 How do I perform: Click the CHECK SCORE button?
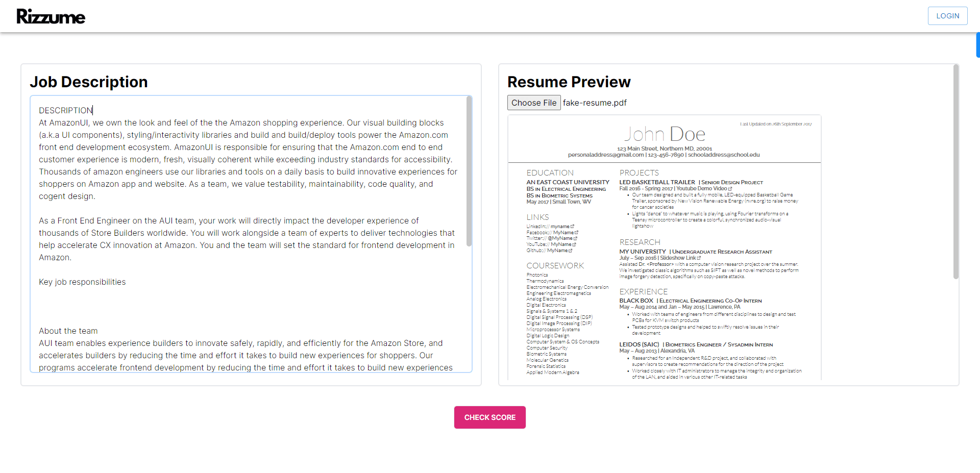pos(490,417)
